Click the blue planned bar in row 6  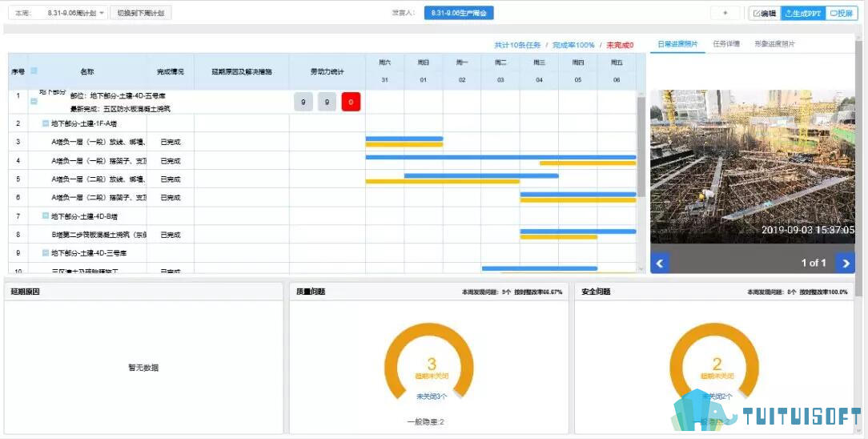tap(578, 195)
